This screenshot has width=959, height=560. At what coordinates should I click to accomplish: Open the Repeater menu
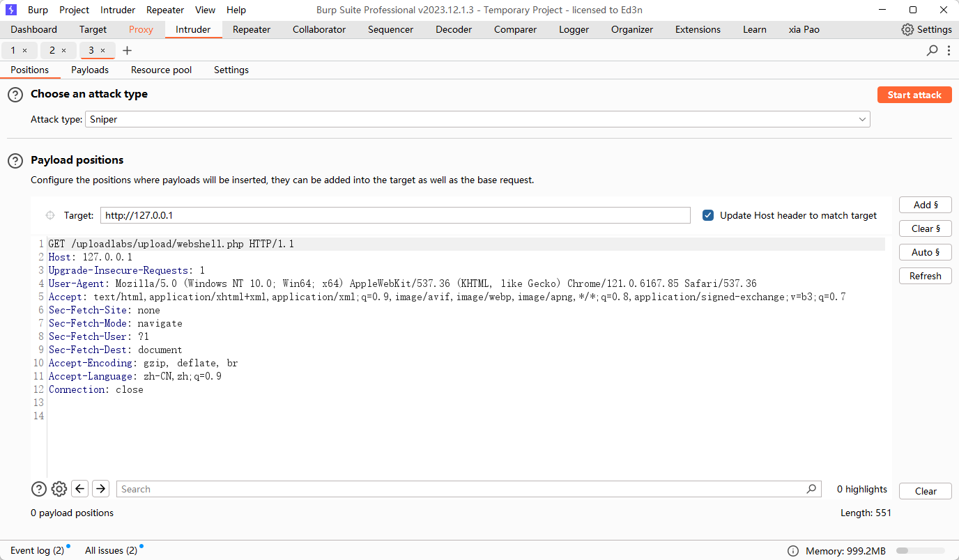tap(165, 10)
